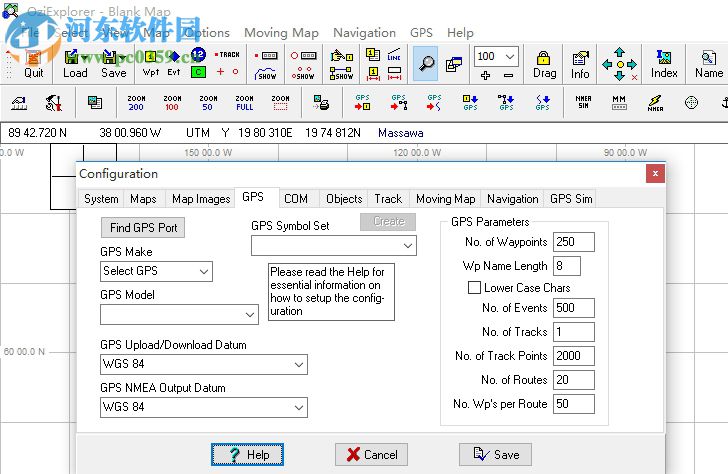Open the GPS NMEA Output Datum dropdown
The height and width of the screenshot is (474, 728).
[299, 407]
